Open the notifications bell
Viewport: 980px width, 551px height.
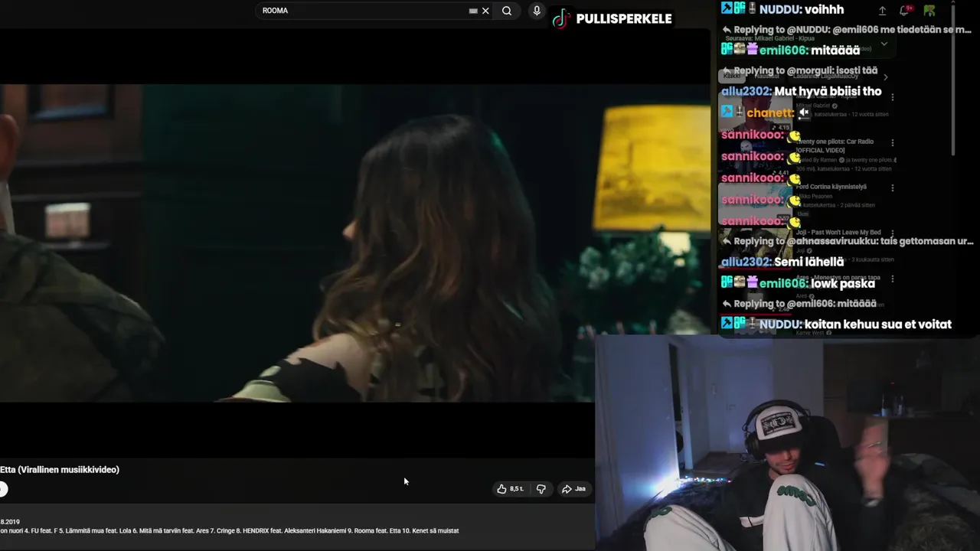point(905,11)
